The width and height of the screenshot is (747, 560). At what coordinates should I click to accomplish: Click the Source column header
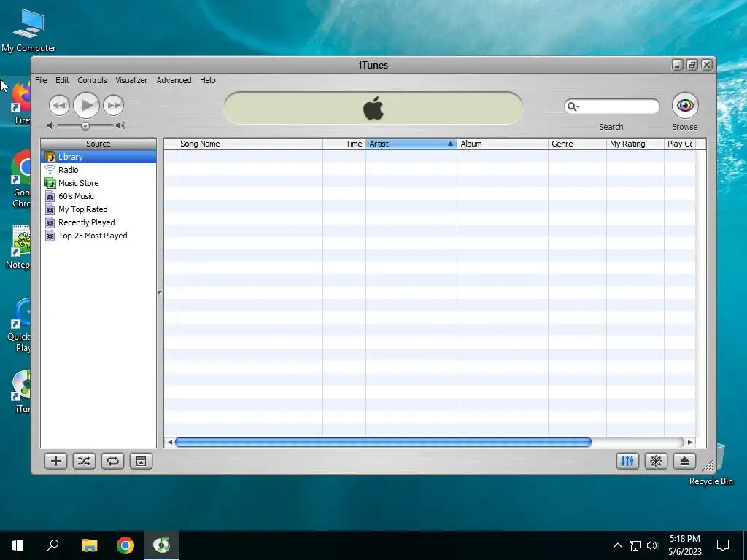98,144
